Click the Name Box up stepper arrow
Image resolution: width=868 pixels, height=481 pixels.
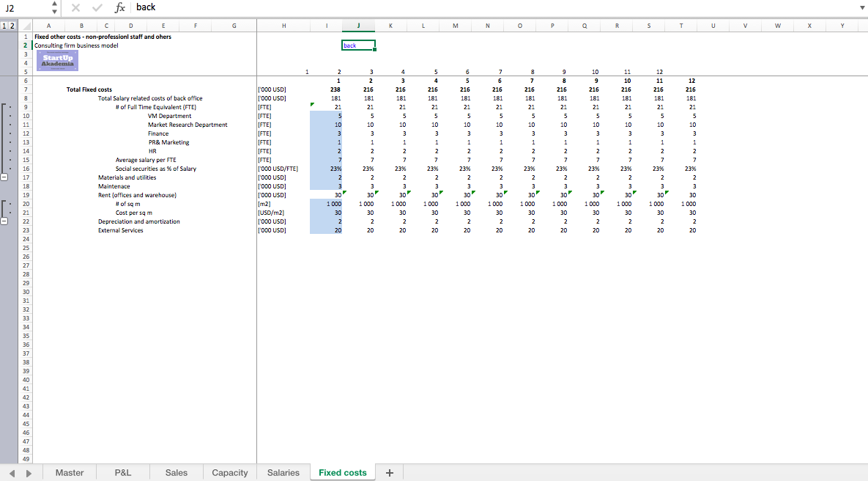pos(54,4)
